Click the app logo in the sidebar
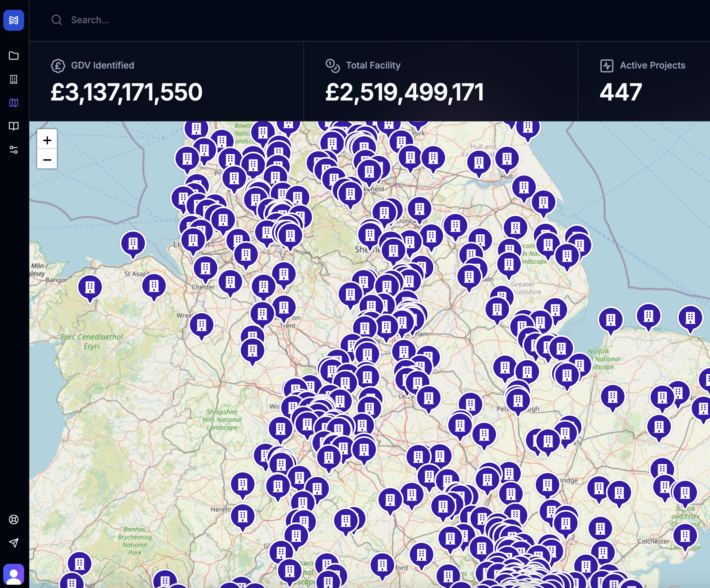Image resolution: width=710 pixels, height=588 pixels. coord(13,20)
